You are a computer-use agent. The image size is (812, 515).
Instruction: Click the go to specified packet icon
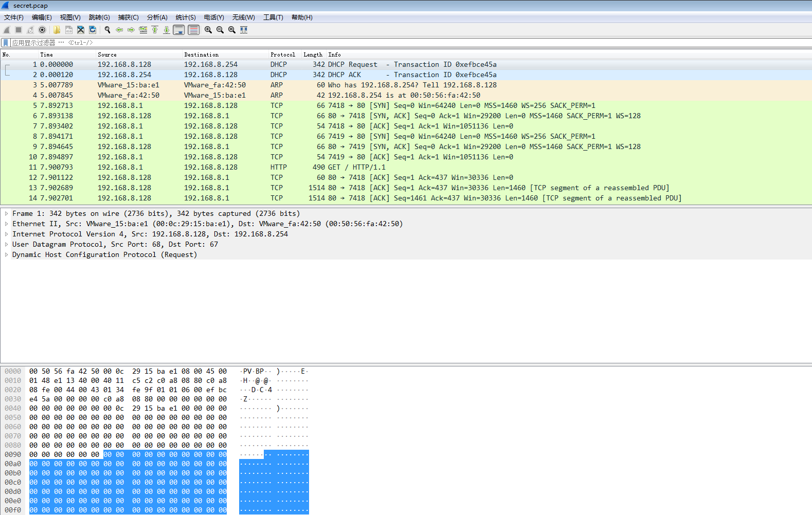click(x=143, y=30)
